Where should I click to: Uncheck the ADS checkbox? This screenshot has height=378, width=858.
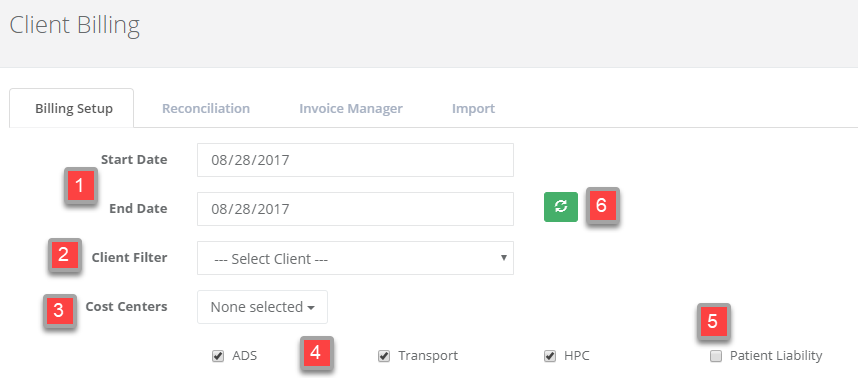pos(217,357)
